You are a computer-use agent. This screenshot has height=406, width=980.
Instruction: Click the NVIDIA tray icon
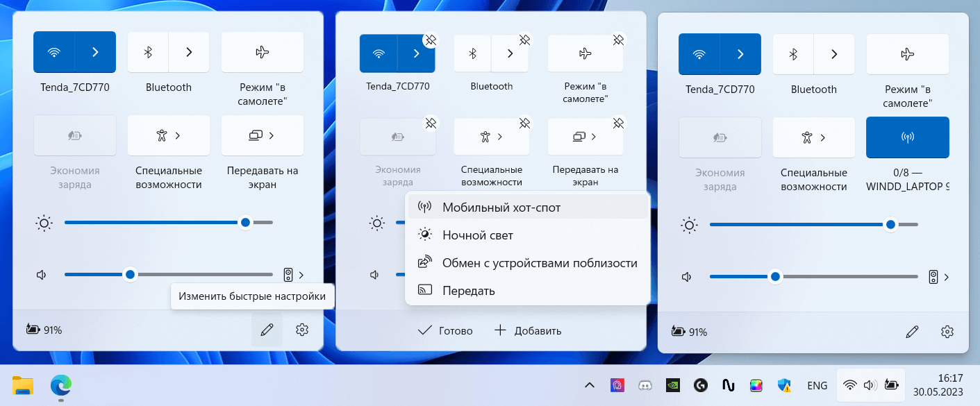672,385
